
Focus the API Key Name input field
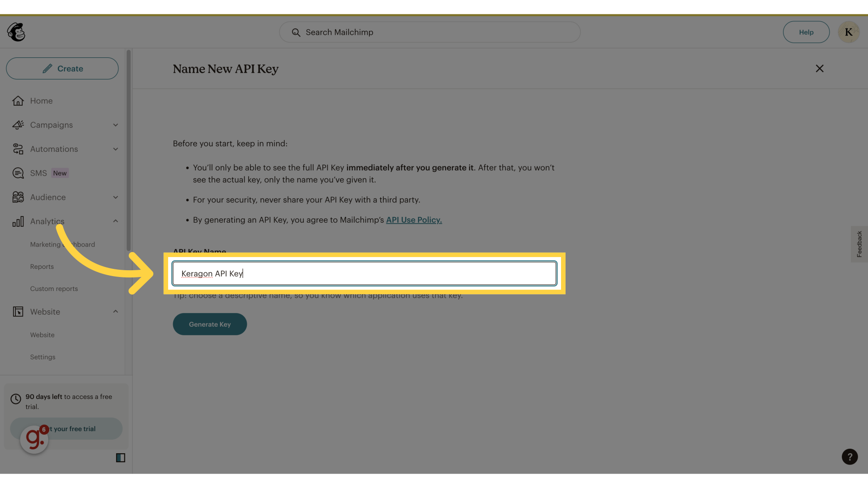[x=364, y=273]
